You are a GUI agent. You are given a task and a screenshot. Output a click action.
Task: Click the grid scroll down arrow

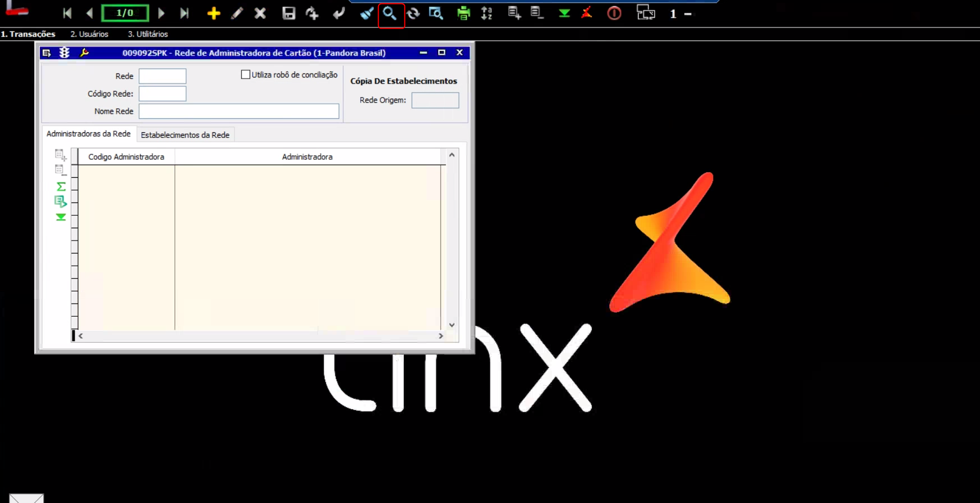pyautogui.click(x=452, y=325)
